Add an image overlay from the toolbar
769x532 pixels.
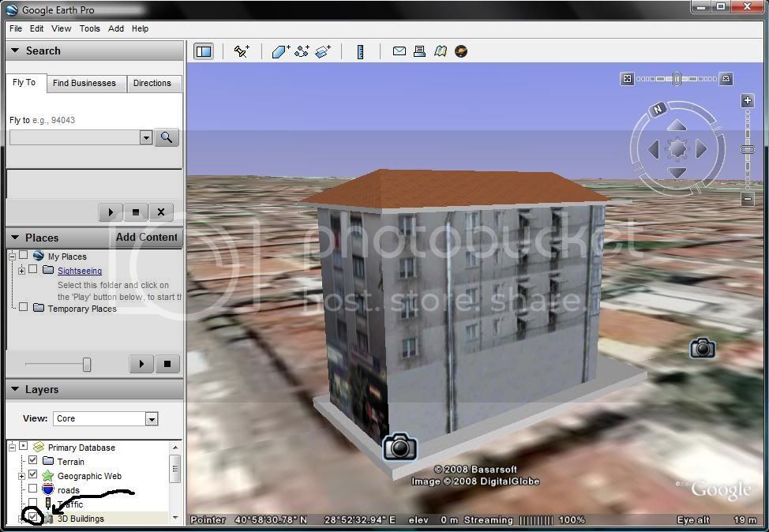(323, 51)
